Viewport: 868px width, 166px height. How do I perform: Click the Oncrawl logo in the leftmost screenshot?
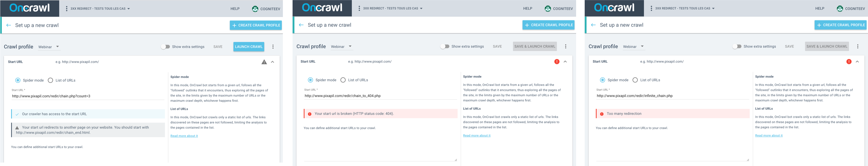(x=30, y=8)
